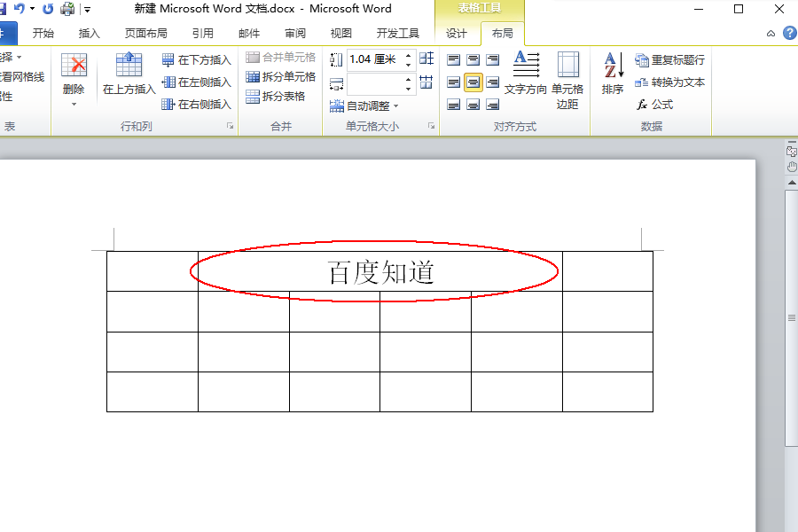Open the Undo history dropdown arrow
Viewport: 798px width, 532px height.
tap(33, 9)
